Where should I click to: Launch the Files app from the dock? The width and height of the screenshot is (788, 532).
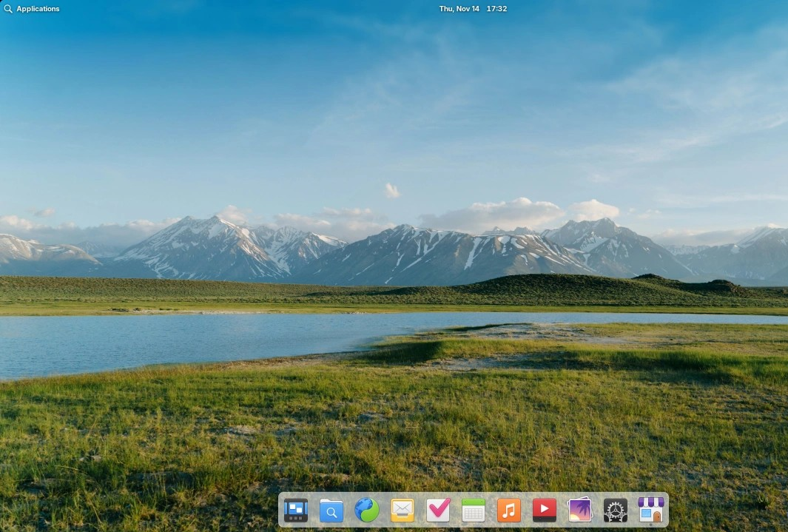pos(331,510)
